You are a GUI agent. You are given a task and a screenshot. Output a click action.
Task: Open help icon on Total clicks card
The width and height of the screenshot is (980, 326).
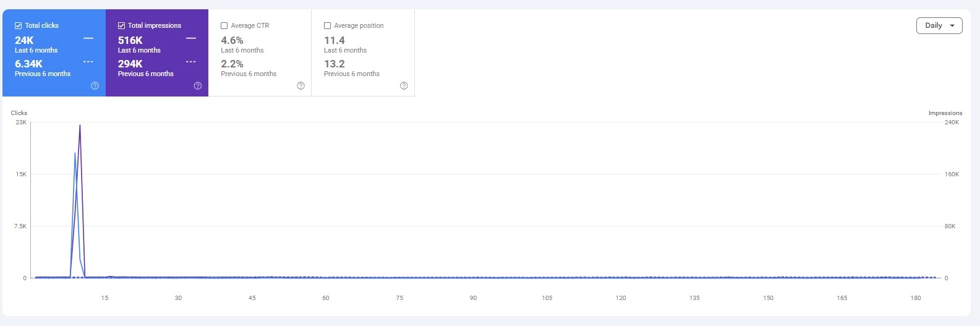95,86
